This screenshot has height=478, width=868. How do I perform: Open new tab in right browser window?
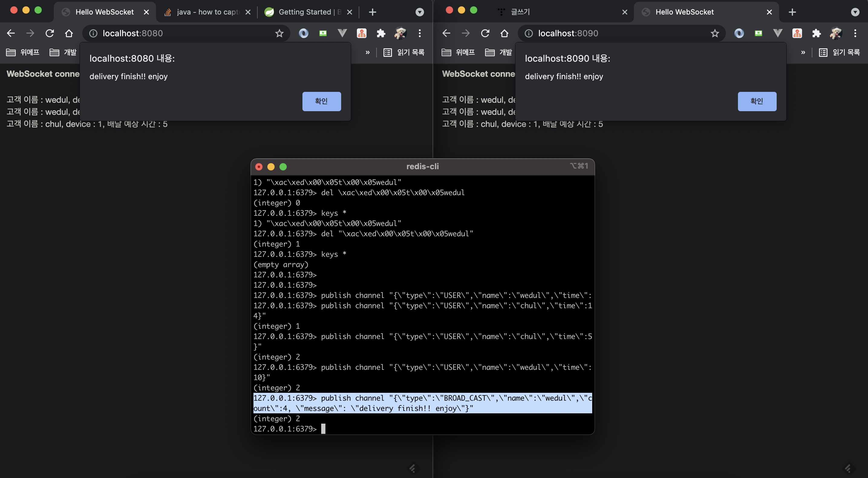[x=792, y=12]
